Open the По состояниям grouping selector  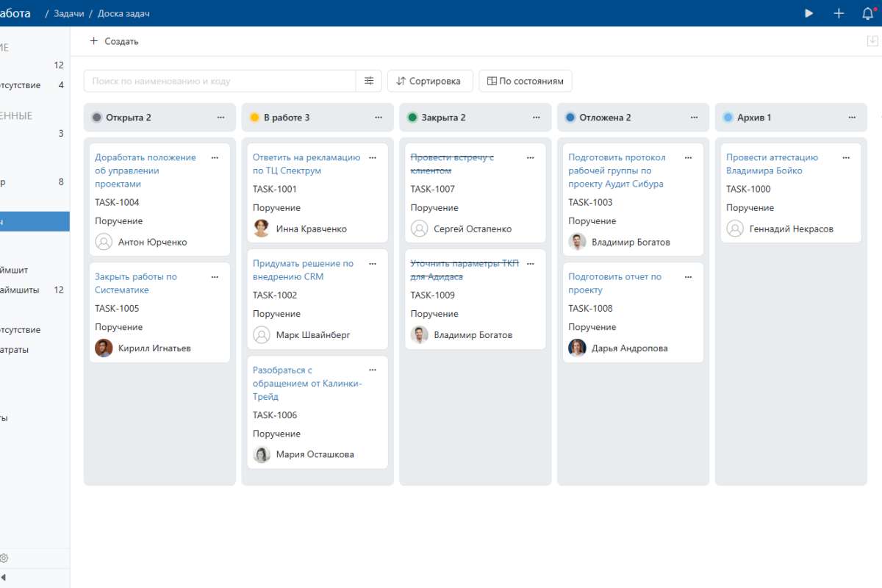click(x=526, y=81)
